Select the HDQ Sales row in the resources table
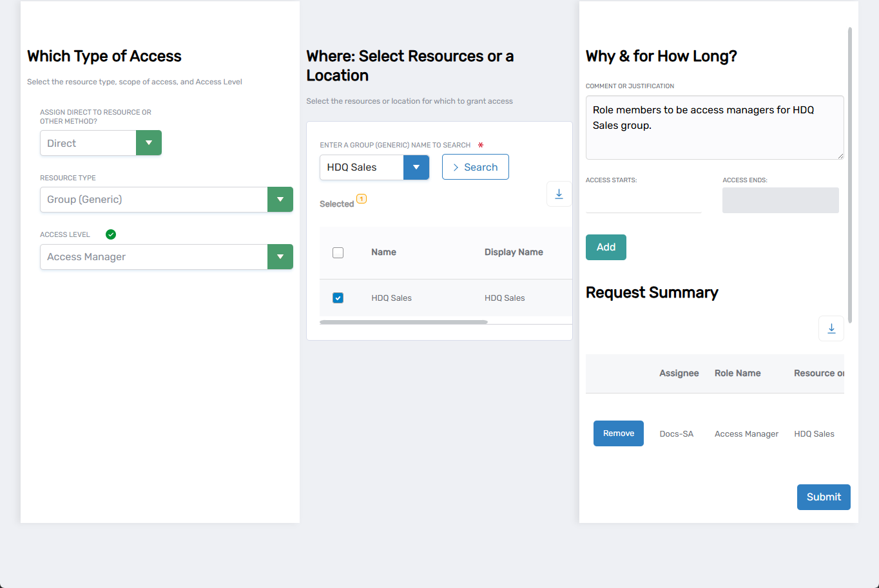 pos(391,298)
